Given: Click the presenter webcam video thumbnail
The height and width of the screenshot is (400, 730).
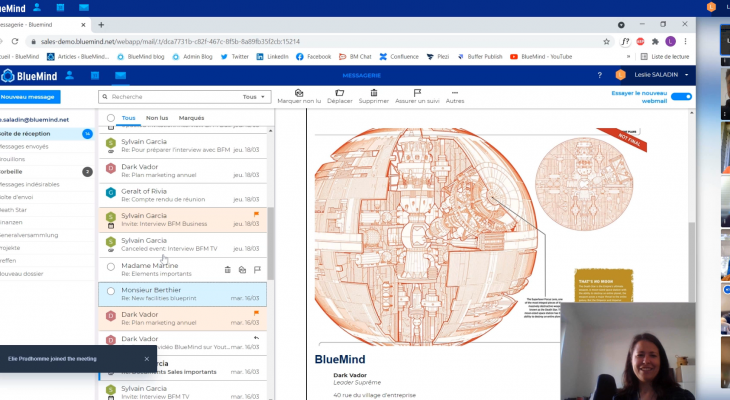Looking at the screenshot, I should (x=628, y=351).
